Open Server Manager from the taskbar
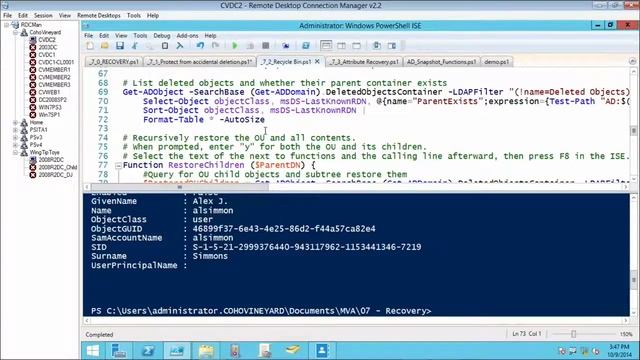The image size is (640, 360). click(119, 351)
